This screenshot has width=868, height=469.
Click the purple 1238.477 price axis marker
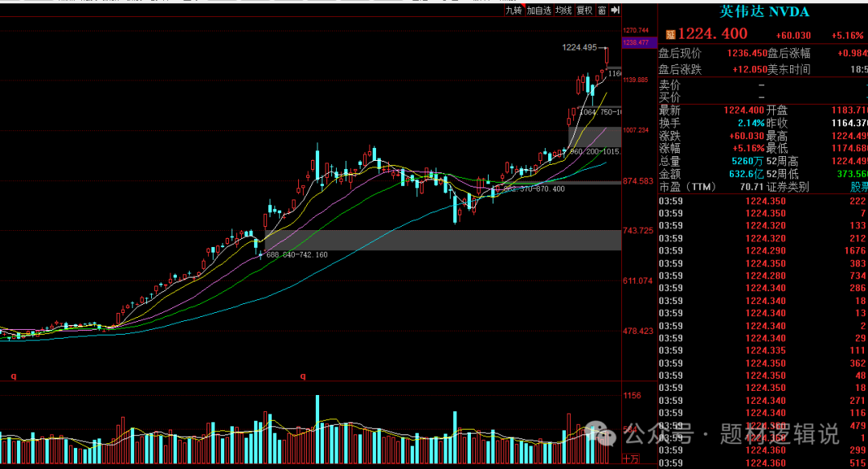click(x=639, y=43)
